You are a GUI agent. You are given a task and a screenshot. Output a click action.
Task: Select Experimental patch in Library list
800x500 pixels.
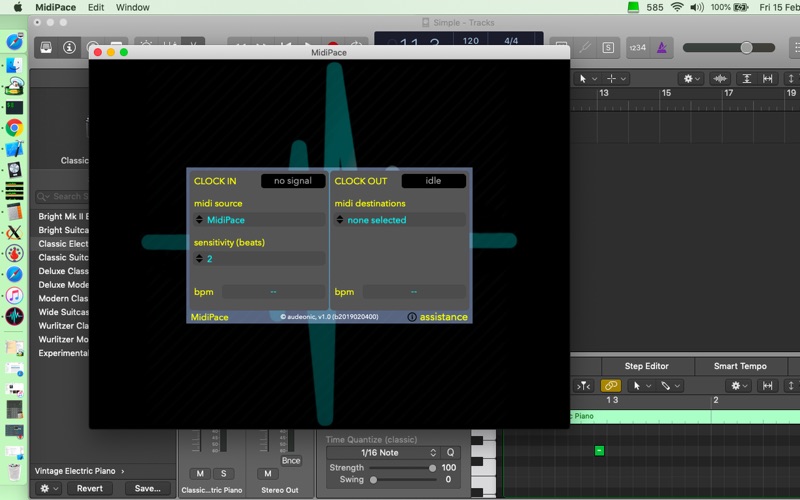(62, 353)
